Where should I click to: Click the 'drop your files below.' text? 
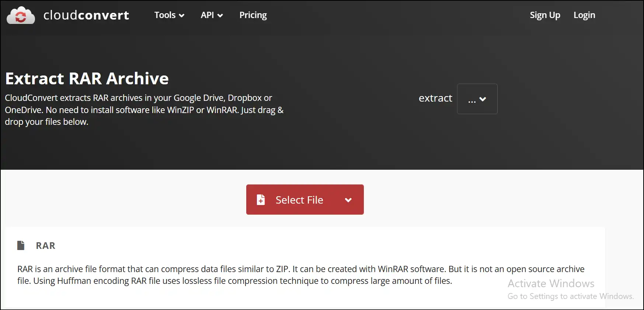click(x=46, y=122)
